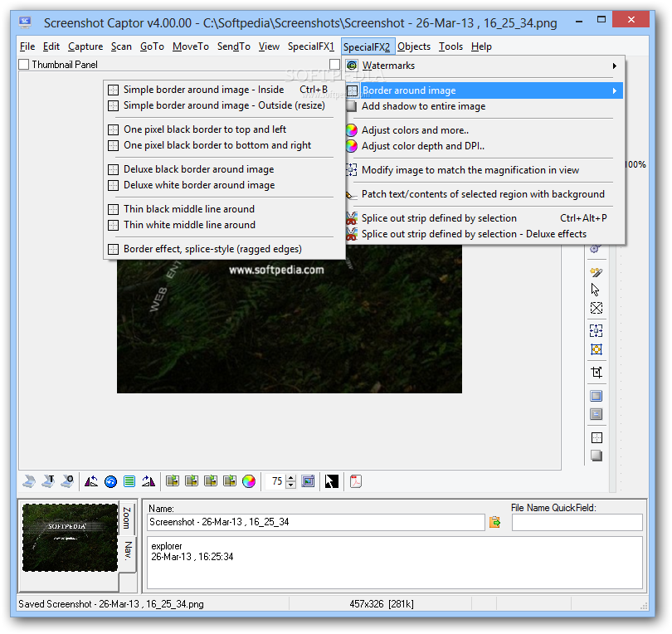
Task: Choose Thin white middle line around
Action: (224, 225)
